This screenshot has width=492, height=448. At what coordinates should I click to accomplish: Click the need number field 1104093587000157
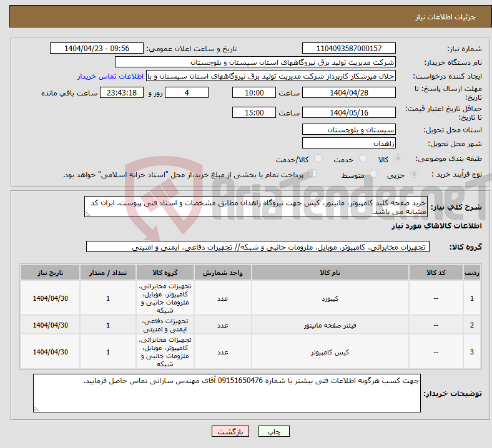tap(348, 49)
